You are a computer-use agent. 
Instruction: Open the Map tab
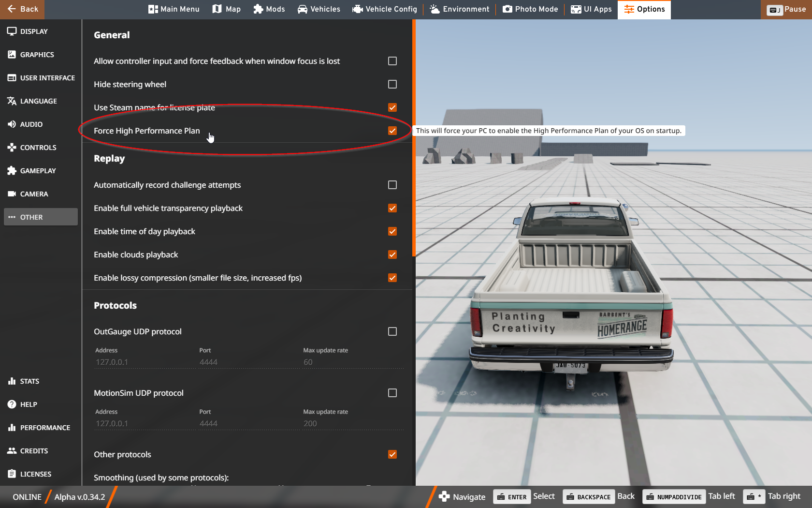pos(226,9)
